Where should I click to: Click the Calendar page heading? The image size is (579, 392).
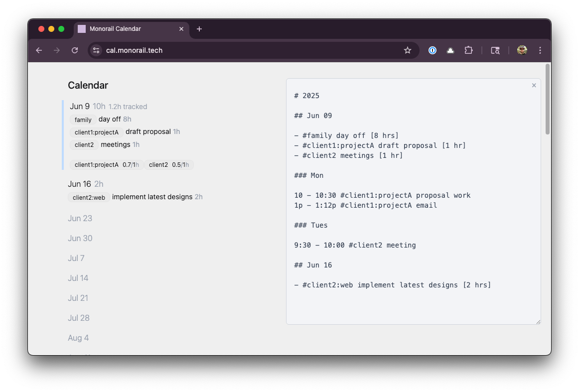pos(88,85)
